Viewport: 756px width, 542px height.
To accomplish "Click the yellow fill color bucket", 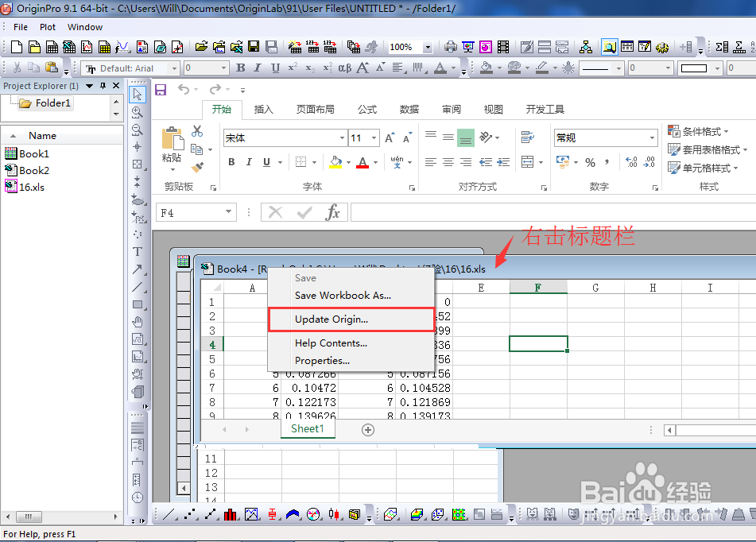I will tap(336, 162).
